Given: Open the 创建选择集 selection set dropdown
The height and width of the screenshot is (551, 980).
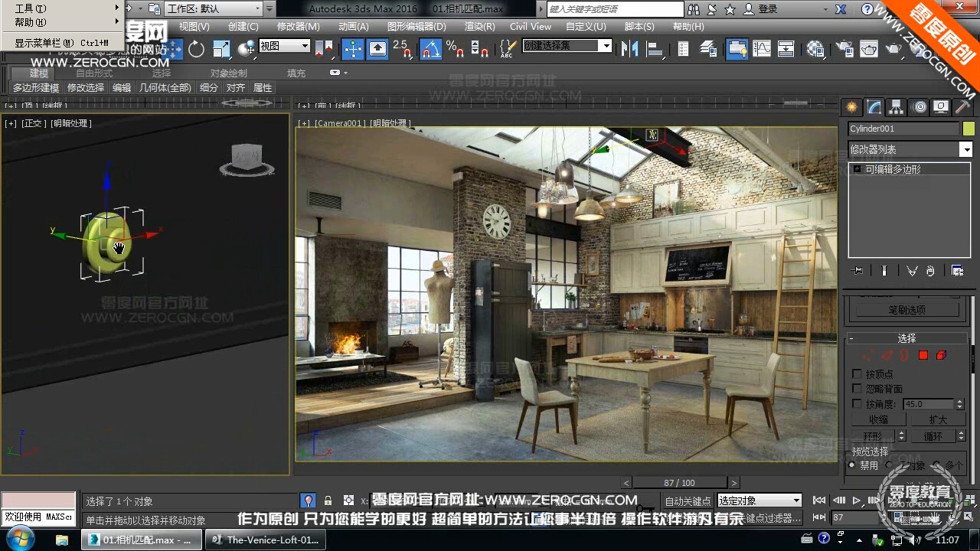Looking at the screenshot, I should 567,46.
